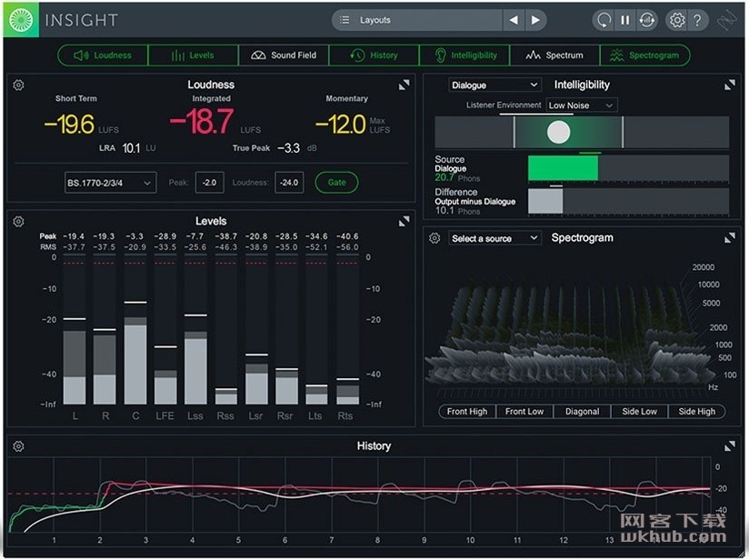Select Diagonal spectrogram view
This screenshot has height=560, width=749.
pos(582,412)
